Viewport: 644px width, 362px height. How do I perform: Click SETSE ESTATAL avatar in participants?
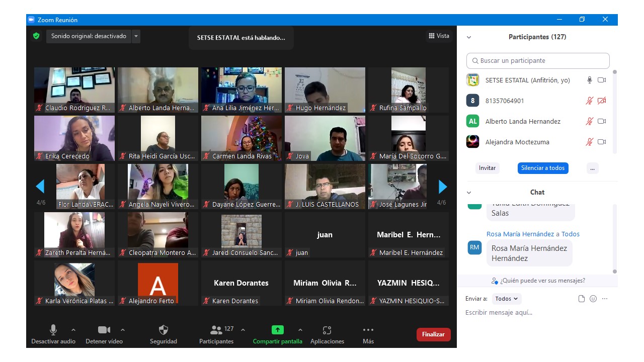(x=472, y=80)
